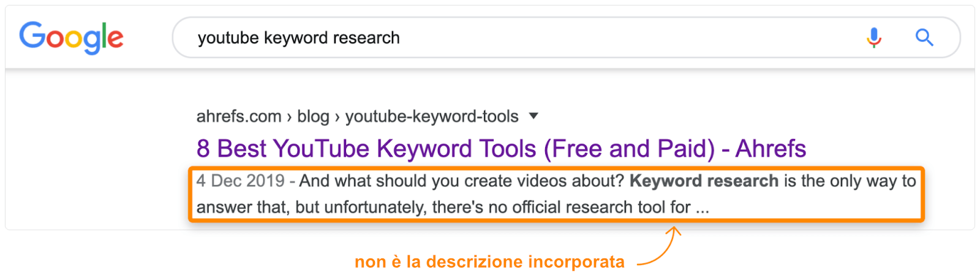Click "blog" in the result breadcrumb
The width and height of the screenshot is (980, 278).
(x=313, y=116)
